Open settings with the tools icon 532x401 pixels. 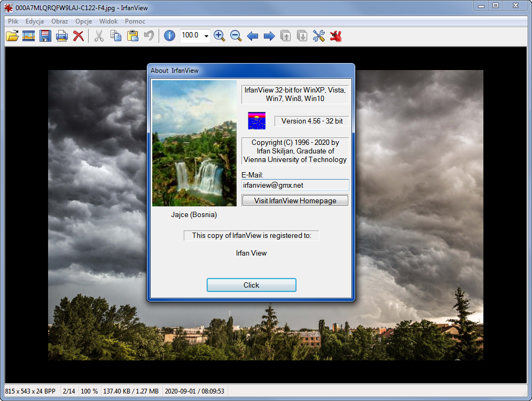coord(318,36)
